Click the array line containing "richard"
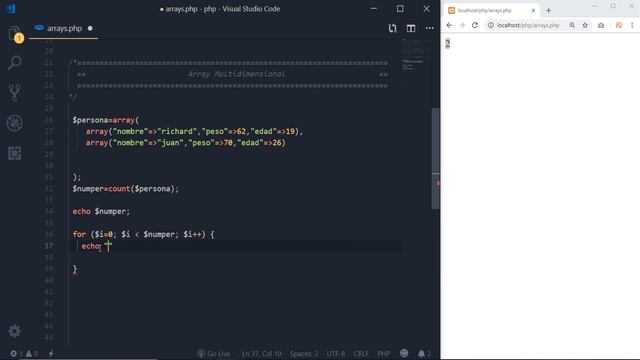 click(194, 131)
